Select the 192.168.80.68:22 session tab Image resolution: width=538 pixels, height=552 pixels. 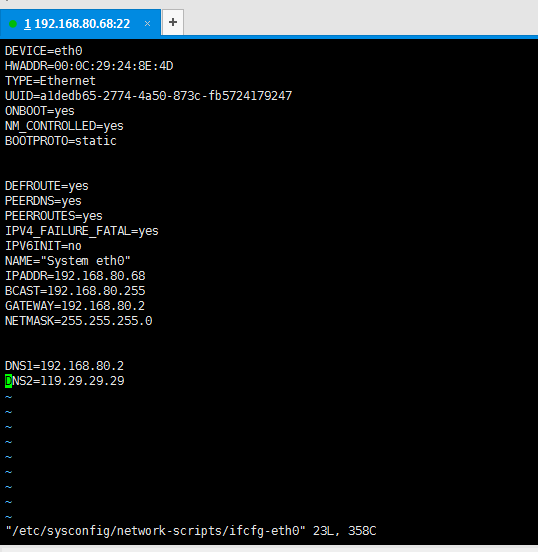(x=80, y=23)
